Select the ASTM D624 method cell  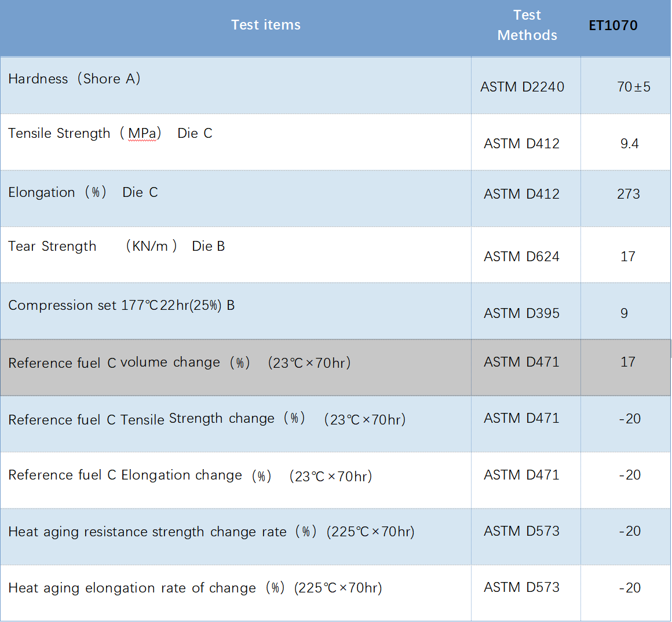521,257
